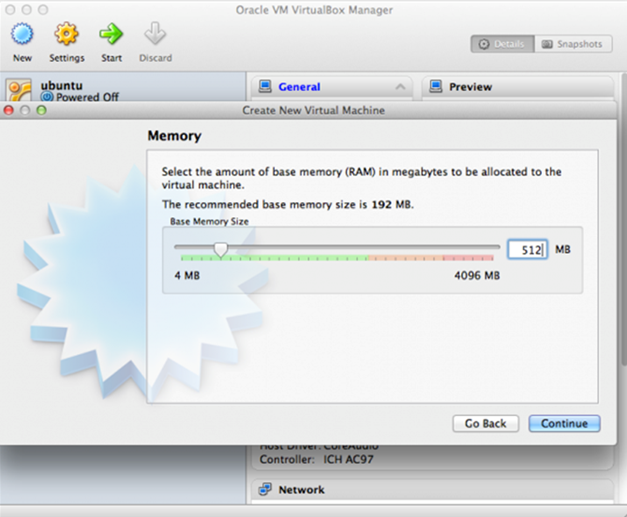This screenshot has width=627, height=517.
Task: Click the memory slider track near 4096 MB
Action: coord(492,247)
